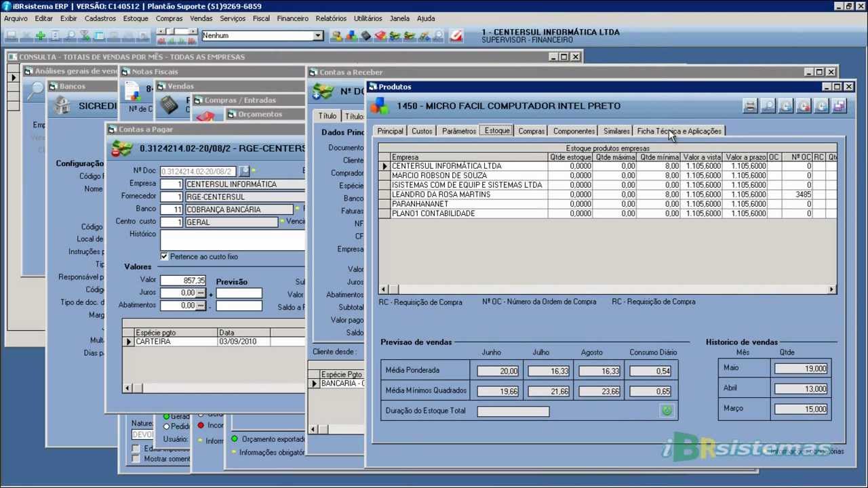Click the table grid view toolbar icon
Screen dimensions: 868x488
(99, 35)
